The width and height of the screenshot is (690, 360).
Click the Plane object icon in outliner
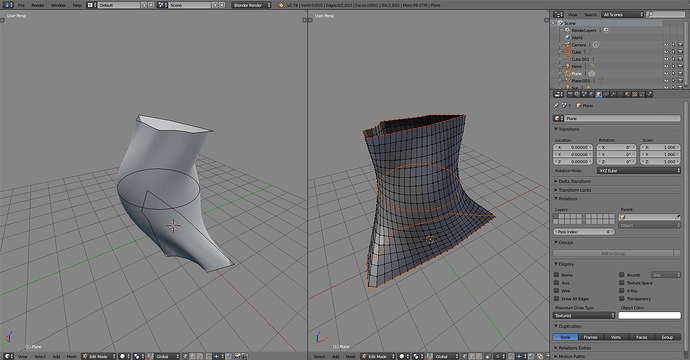(568, 73)
